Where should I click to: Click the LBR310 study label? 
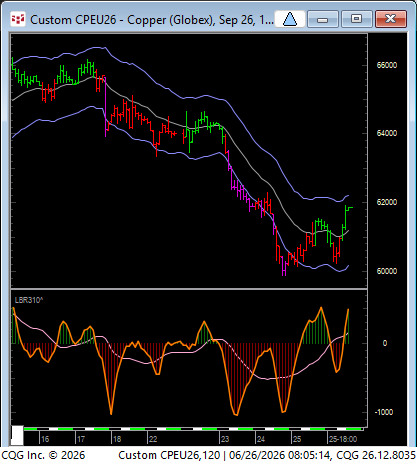tap(29, 300)
